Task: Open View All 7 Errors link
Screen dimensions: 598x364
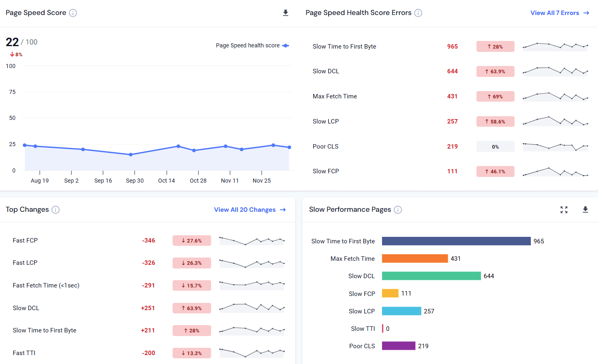Action: 560,13
